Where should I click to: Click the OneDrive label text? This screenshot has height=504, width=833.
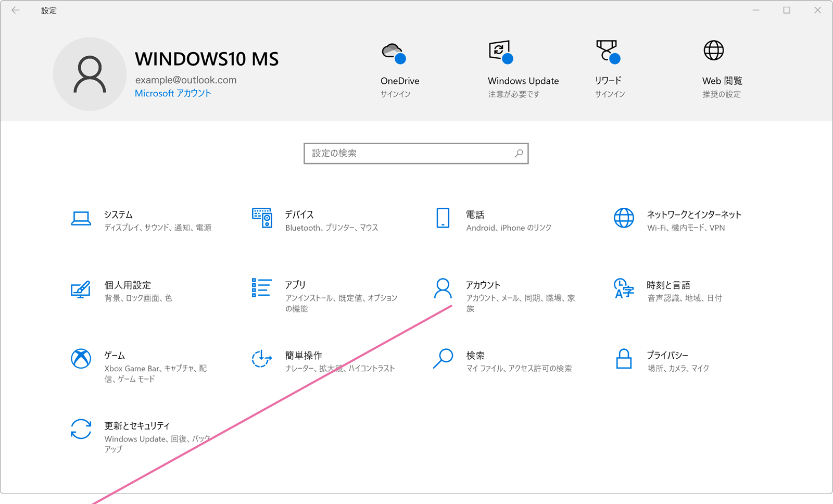400,81
